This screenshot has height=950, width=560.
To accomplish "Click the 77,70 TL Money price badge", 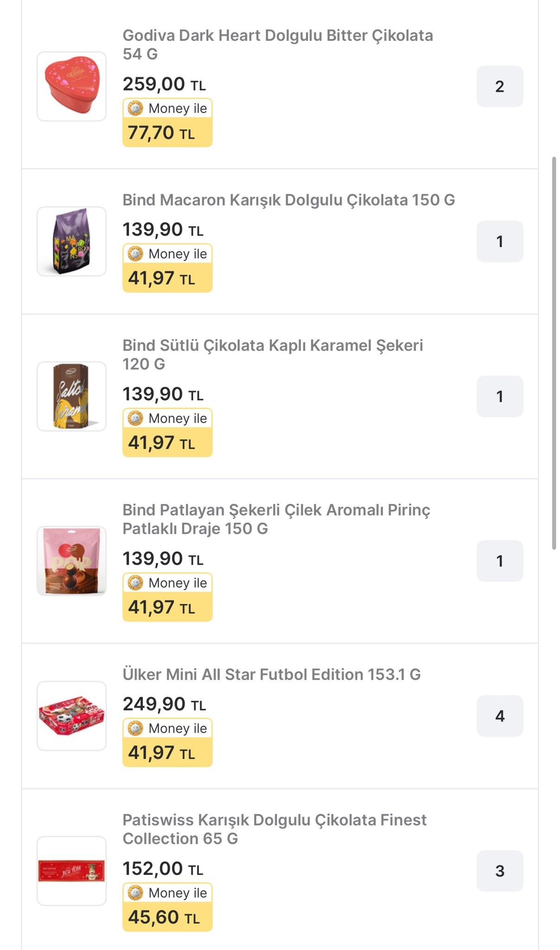I will (x=167, y=122).
